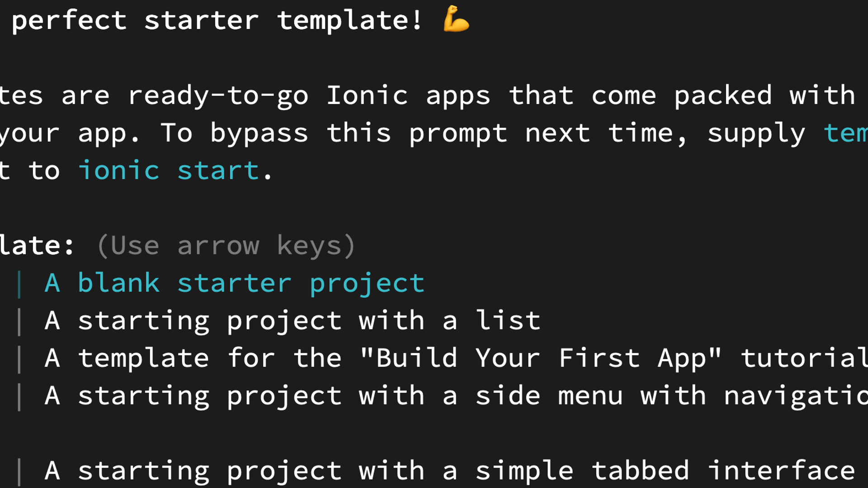Click the vertical bar beside tutorial template
The height and width of the screenshot is (488, 868).
[x=19, y=359]
